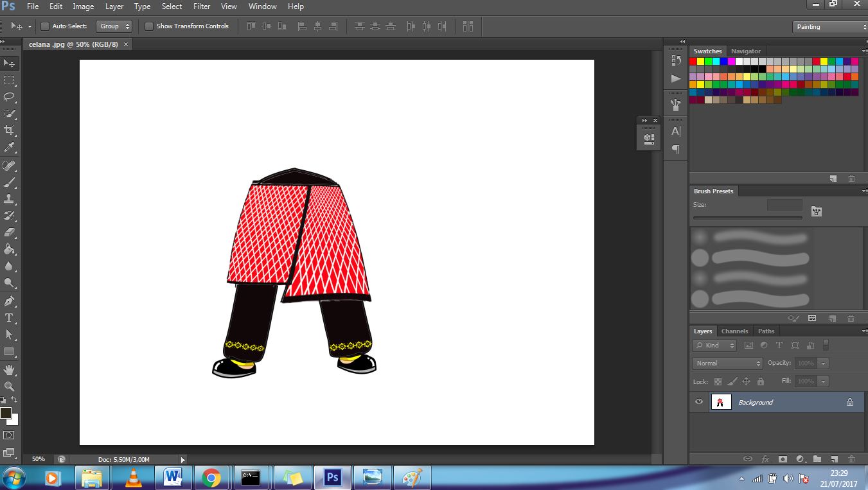Select the Paint Bucket tool
Screen dimensions: 868x490
point(10,249)
